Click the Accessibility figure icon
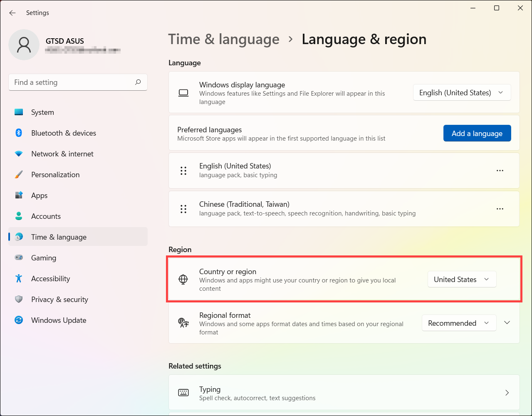The width and height of the screenshot is (532, 416). tap(19, 279)
